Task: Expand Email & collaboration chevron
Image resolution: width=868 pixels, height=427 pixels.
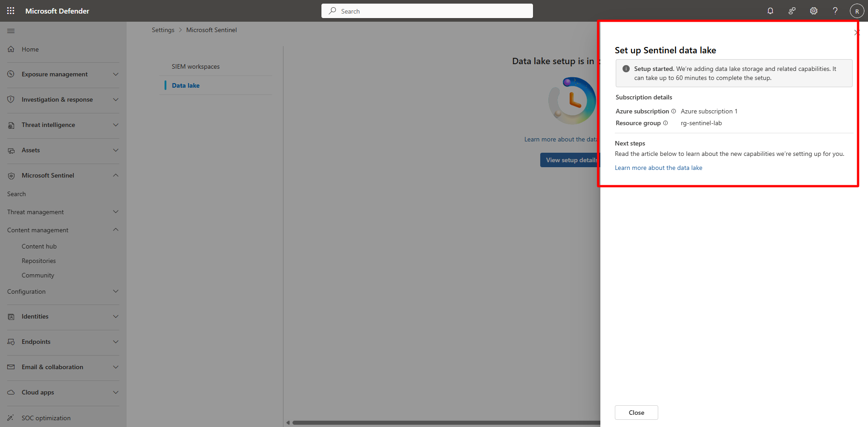Action: [x=116, y=367]
